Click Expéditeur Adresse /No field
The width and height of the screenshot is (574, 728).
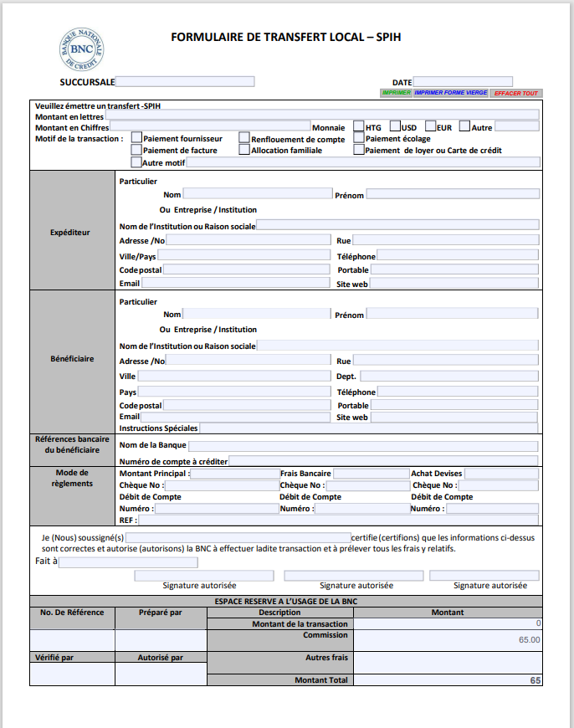point(249,240)
